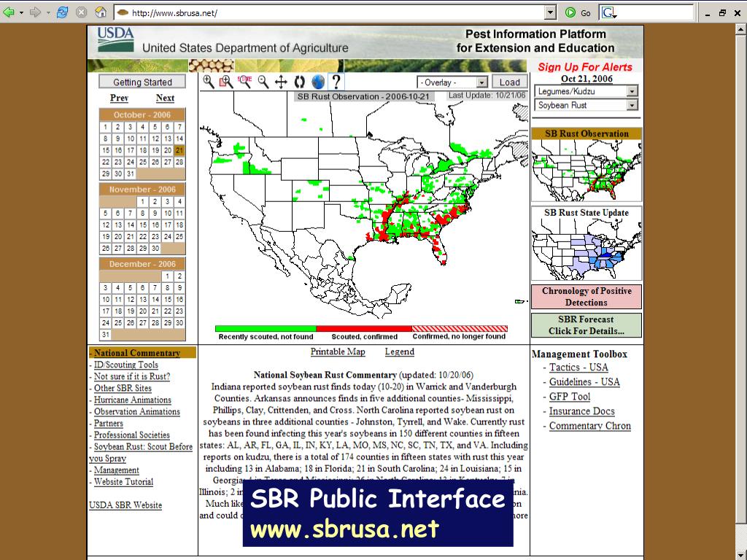Open USDA SBR Website link
The height and width of the screenshot is (560, 747).
(x=125, y=505)
